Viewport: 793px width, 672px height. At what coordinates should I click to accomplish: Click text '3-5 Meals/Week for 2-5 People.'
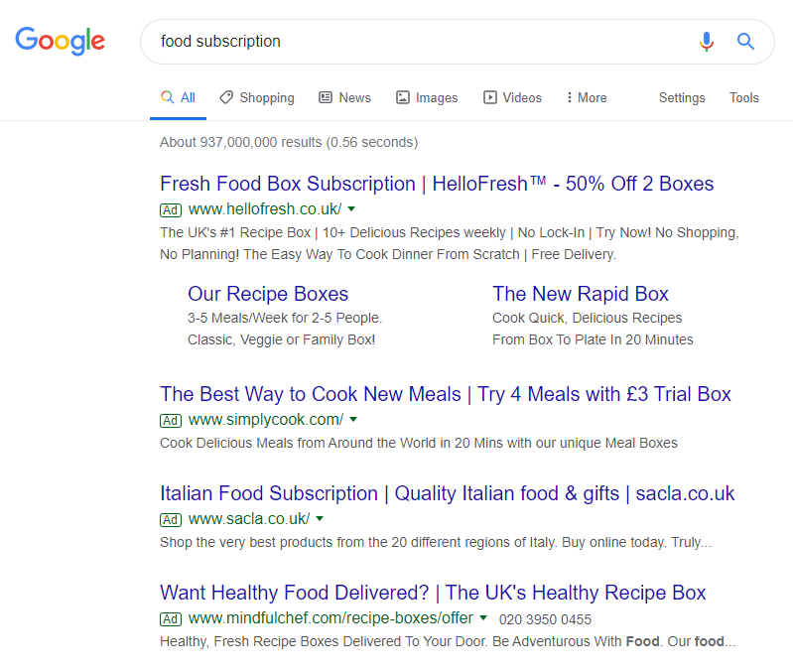(285, 318)
